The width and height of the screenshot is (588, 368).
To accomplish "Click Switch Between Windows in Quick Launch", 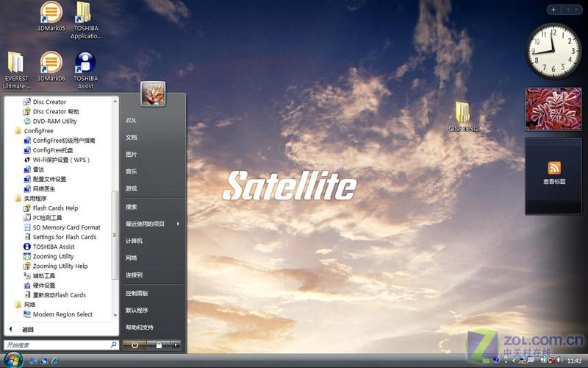I will (x=44, y=361).
